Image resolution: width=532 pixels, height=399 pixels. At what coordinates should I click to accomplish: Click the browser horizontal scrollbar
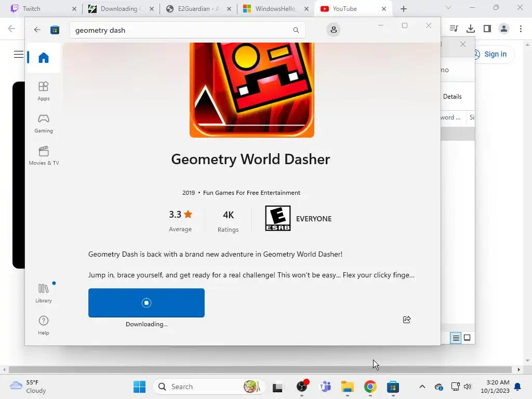click(x=260, y=369)
